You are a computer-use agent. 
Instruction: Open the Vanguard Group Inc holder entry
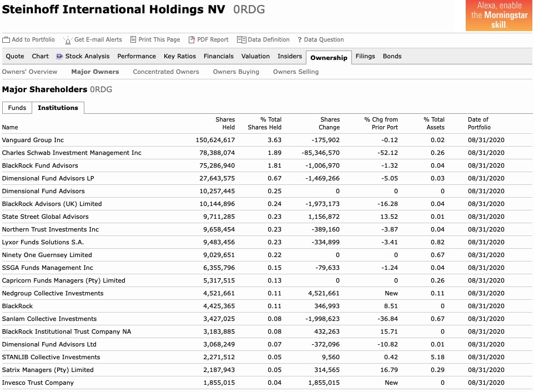click(x=33, y=140)
